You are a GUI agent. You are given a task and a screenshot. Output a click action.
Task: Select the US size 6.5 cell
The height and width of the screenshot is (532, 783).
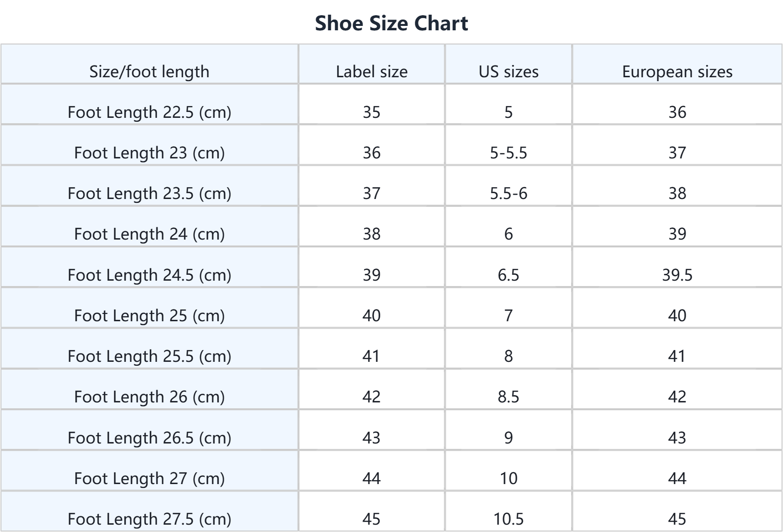coord(508,275)
